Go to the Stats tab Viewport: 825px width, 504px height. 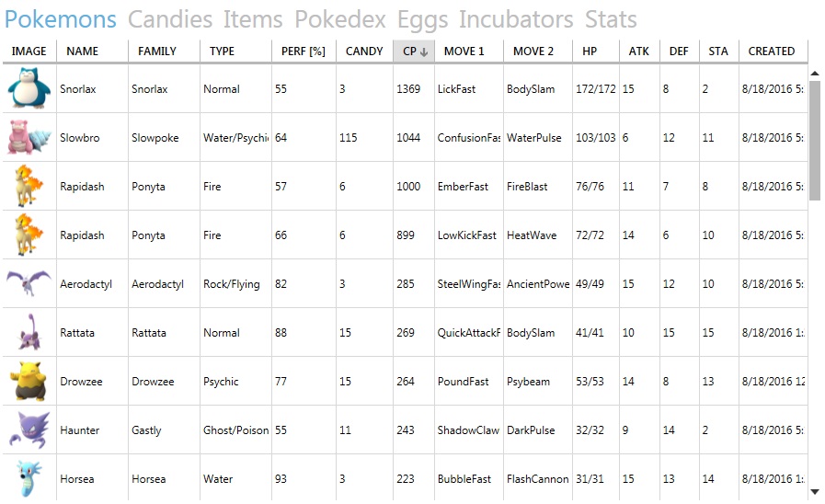pos(611,19)
